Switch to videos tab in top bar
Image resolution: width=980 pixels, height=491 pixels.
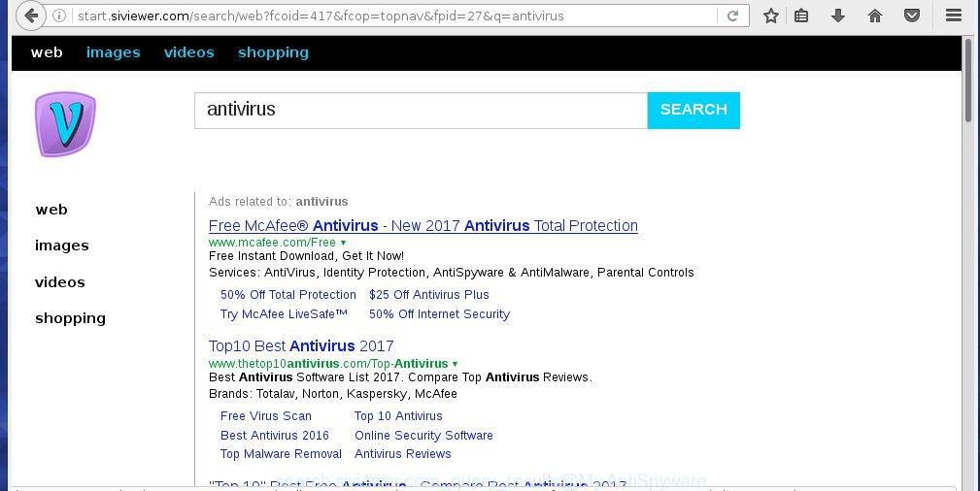coord(188,52)
